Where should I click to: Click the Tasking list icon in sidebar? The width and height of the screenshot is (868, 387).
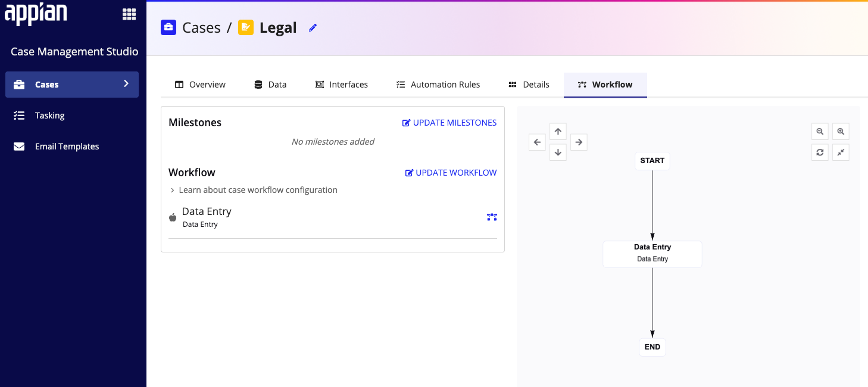(19, 116)
